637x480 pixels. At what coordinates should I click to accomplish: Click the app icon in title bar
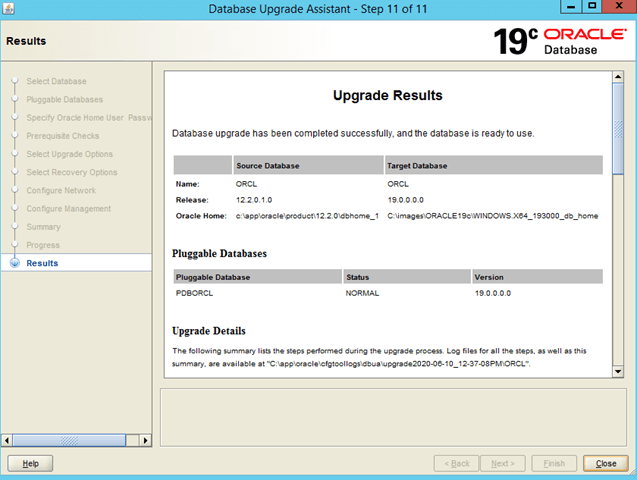10,9
